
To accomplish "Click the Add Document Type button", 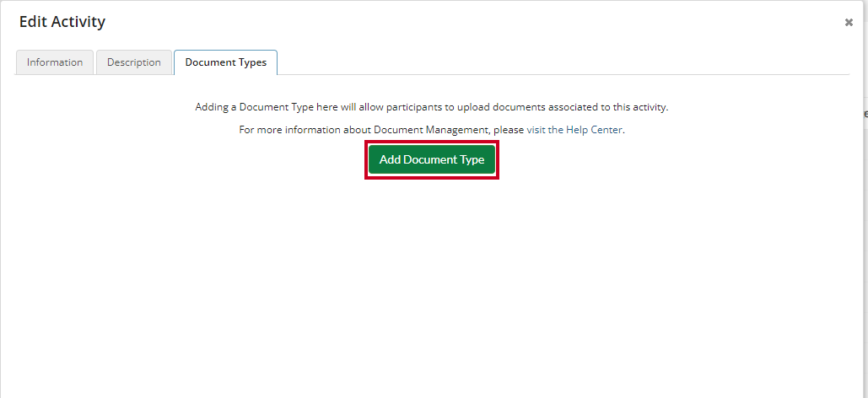I will click(432, 160).
